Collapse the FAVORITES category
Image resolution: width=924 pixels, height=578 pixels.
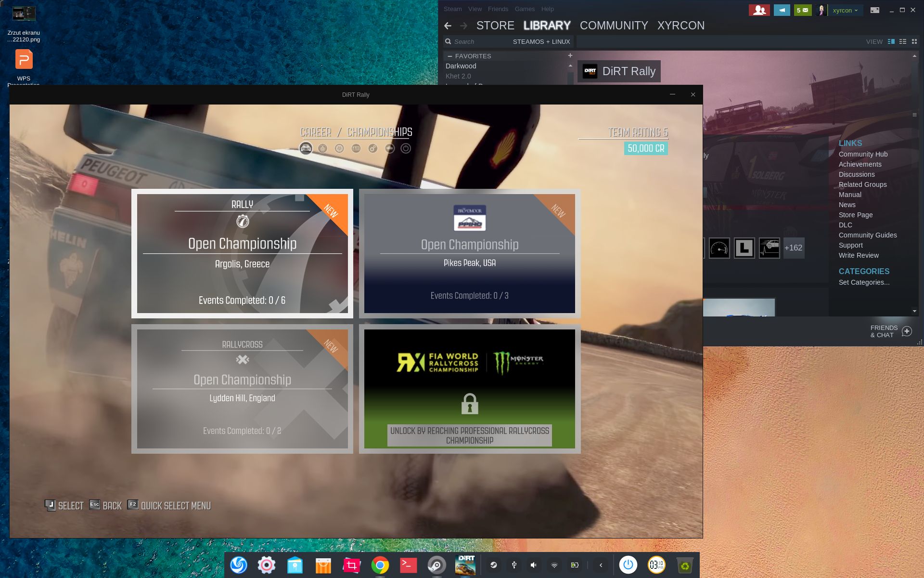tap(450, 56)
